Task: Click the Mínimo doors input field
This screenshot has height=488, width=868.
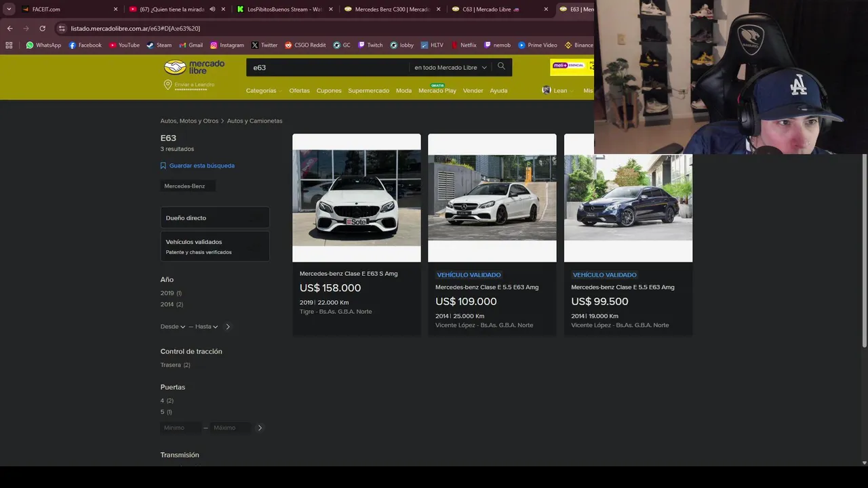Action: pos(180,428)
